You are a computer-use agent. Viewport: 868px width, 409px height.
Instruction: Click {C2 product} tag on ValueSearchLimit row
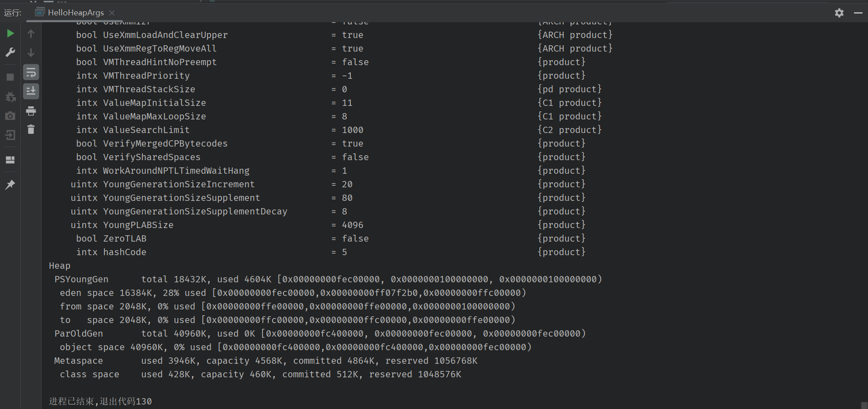pos(570,130)
